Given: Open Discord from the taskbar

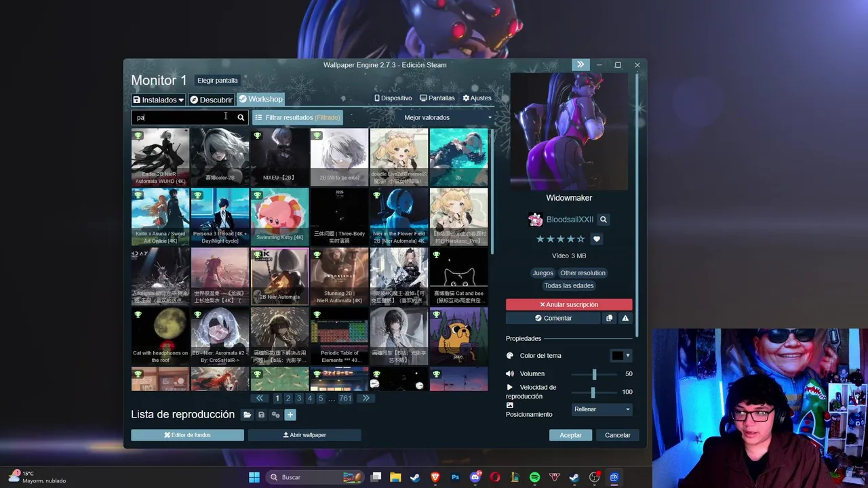Looking at the screenshot, I should [475, 477].
